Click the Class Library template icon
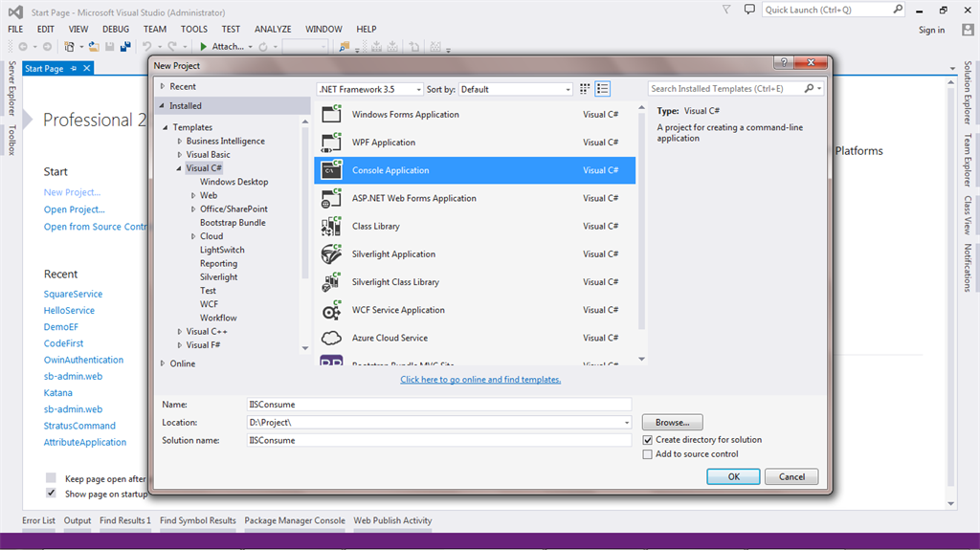The width and height of the screenshot is (980, 550). pyautogui.click(x=331, y=227)
